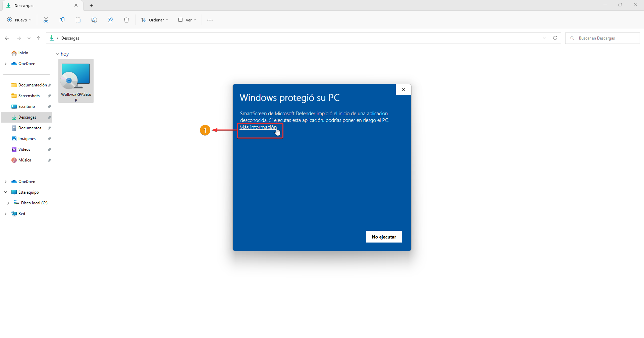Click the pin icon beside Escritorio
644x338 pixels.
[50, 107]
